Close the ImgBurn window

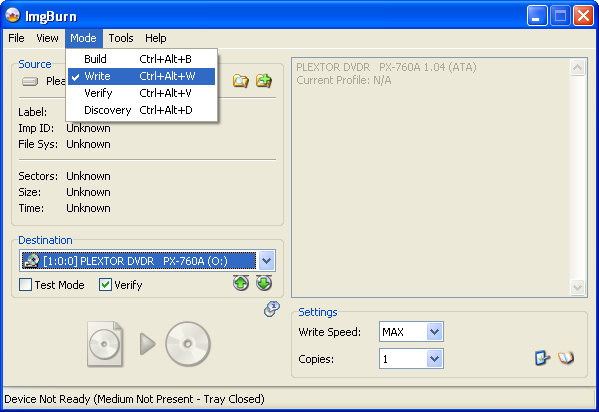583,16
